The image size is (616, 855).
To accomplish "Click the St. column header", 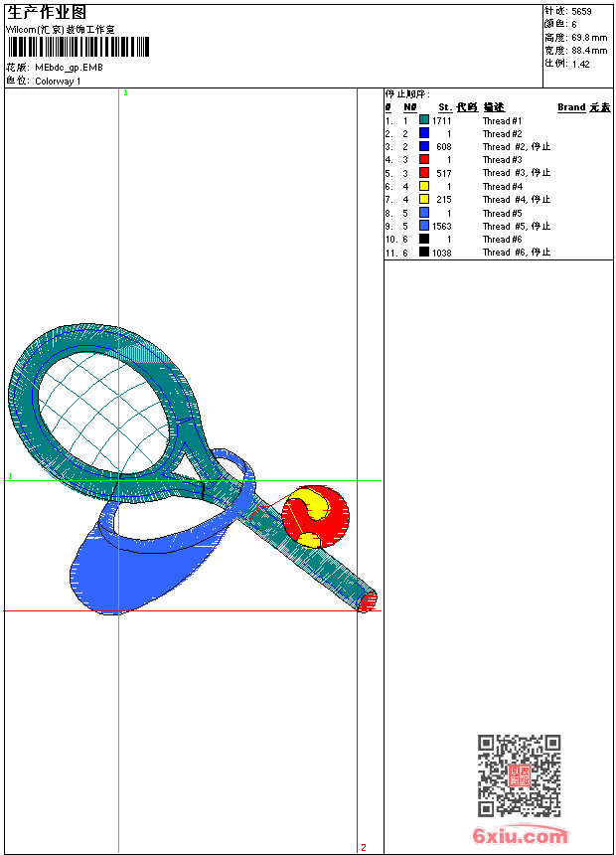I will click(x=445, y=107).
